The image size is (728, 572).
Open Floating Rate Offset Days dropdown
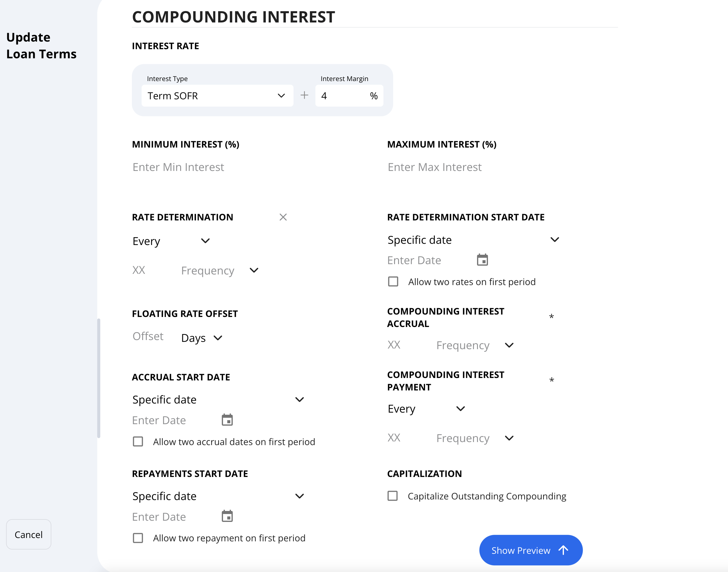202,338
